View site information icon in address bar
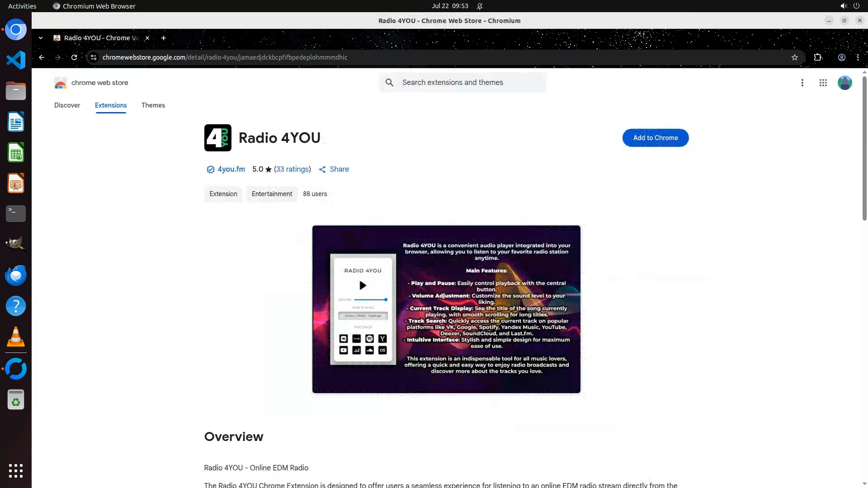Viewport: 868px width, 488px height. (x=94, y=57)
